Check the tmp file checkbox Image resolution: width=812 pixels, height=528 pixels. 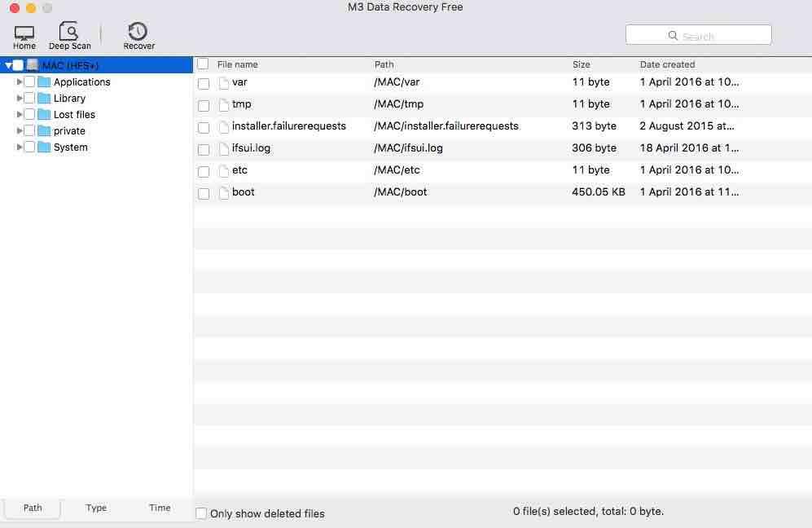coord(204,106)
